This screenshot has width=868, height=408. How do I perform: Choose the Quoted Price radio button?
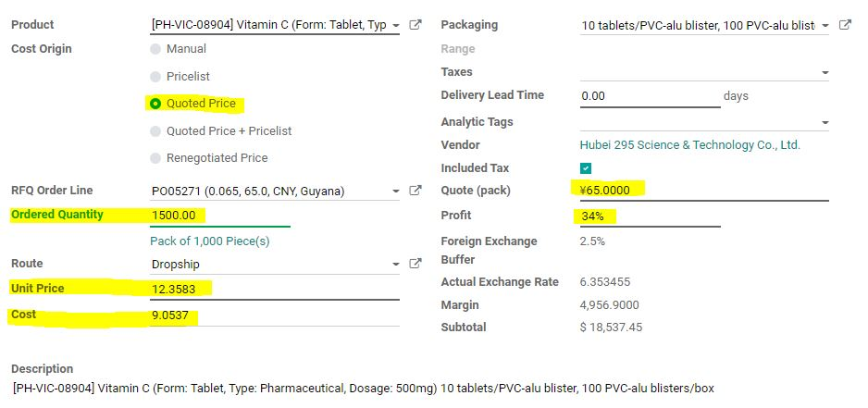(x=155, y=104)
